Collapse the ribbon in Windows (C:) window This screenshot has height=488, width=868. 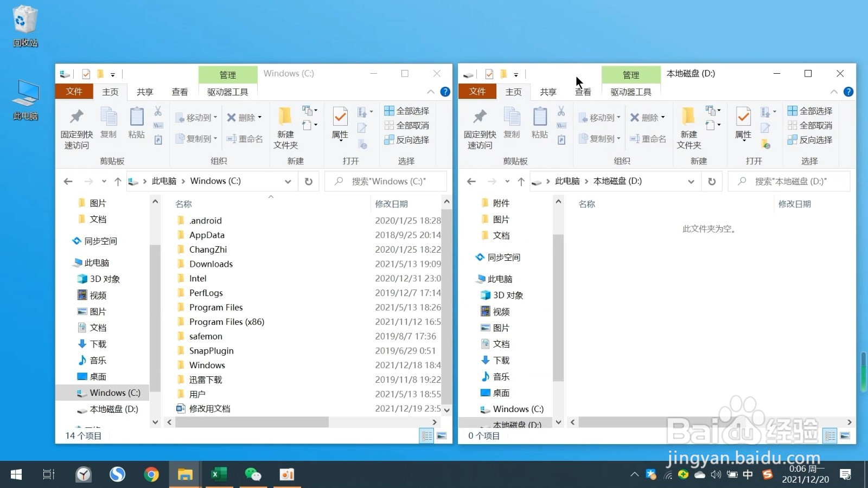[431, 92]
